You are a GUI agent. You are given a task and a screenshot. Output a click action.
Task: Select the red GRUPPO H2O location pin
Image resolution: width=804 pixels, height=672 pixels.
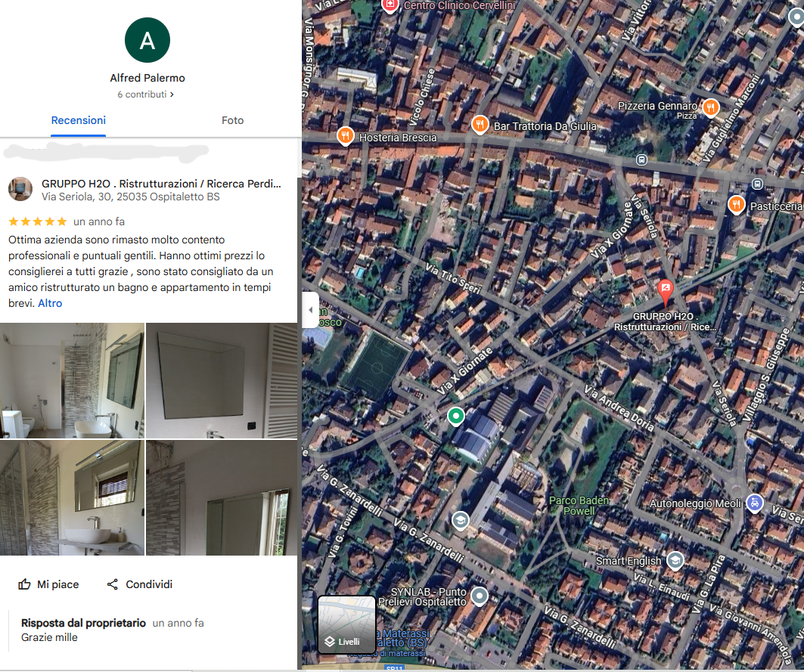(665, 292)
